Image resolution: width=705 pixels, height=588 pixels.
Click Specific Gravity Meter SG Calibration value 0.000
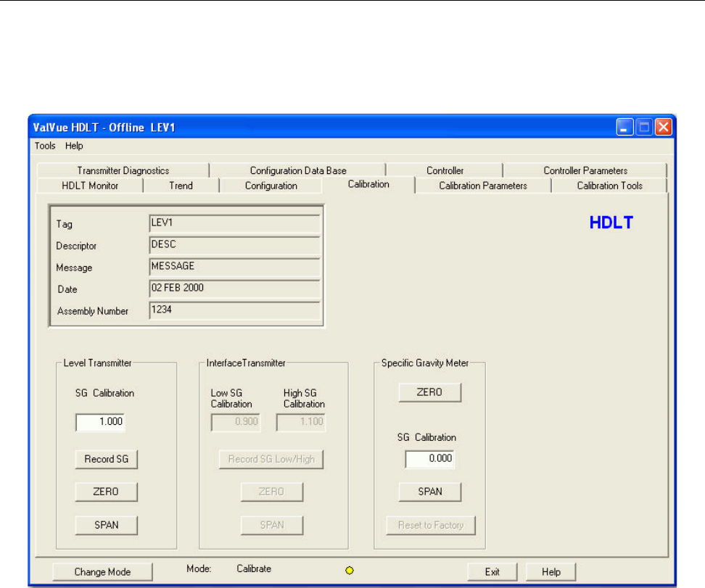coord(430,459)
